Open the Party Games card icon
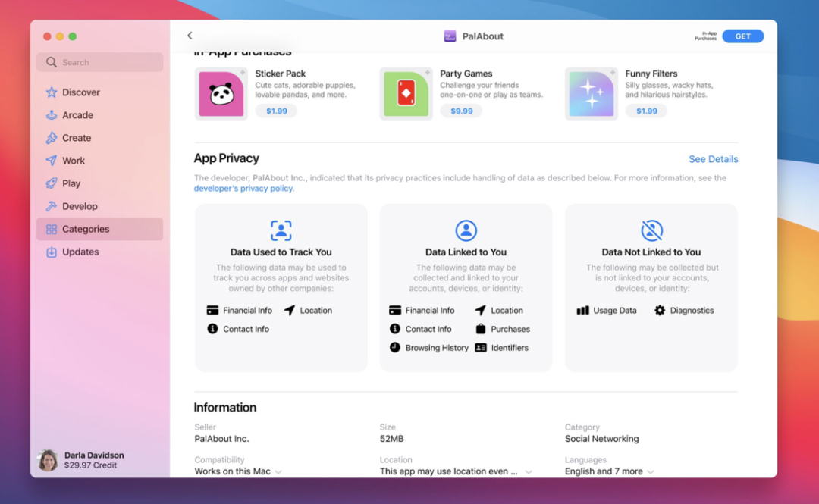 click(x=406, y=94)
